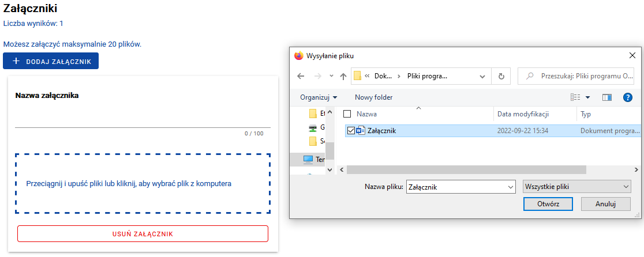The height and width of the screenshot is (257, 644).
Task: Click the red Usuń załącznik button
Action: [x=143, y=233]
